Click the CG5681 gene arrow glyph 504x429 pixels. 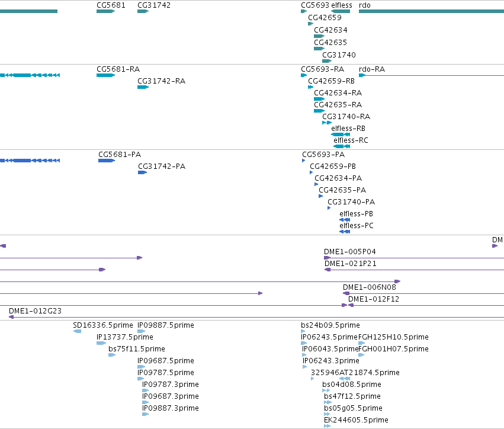[x=106, y=11]
